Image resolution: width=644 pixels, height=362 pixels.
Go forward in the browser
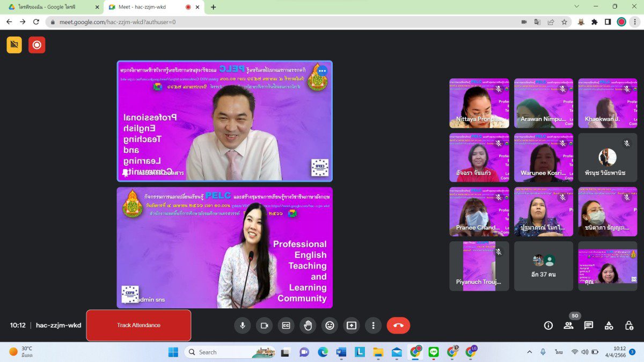point(23,22)
